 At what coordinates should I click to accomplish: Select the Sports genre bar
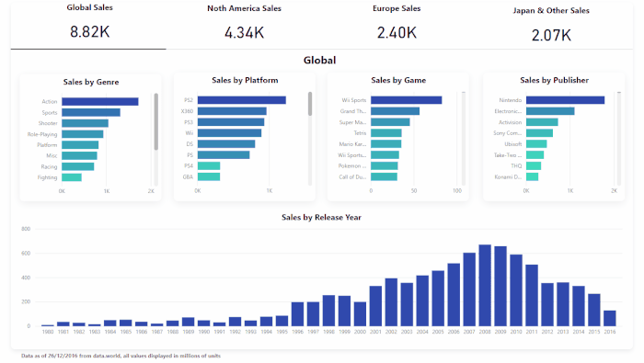click(x=91, y=112)
